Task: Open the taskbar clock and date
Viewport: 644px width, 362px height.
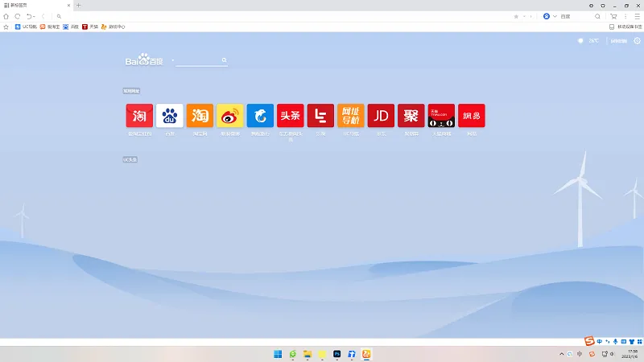Action: pyautogui.click(x=630, y=354)
